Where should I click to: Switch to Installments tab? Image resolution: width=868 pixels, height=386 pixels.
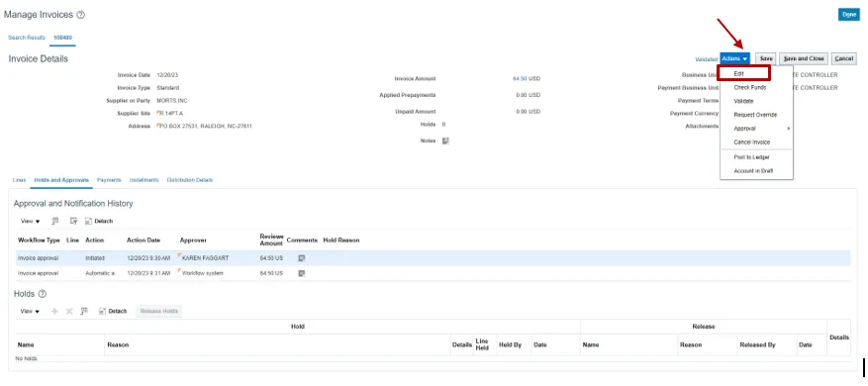pyautogui.click(x=144, y=180)
